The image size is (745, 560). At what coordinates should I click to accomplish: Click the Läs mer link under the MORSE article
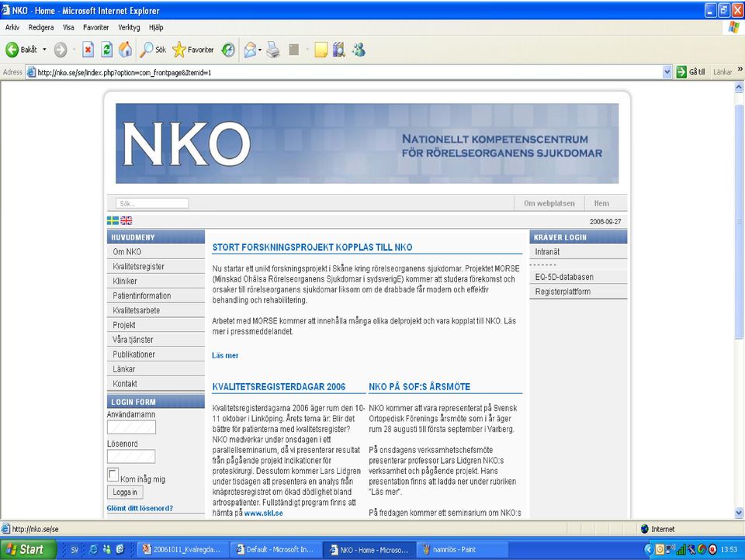(225, 355)
